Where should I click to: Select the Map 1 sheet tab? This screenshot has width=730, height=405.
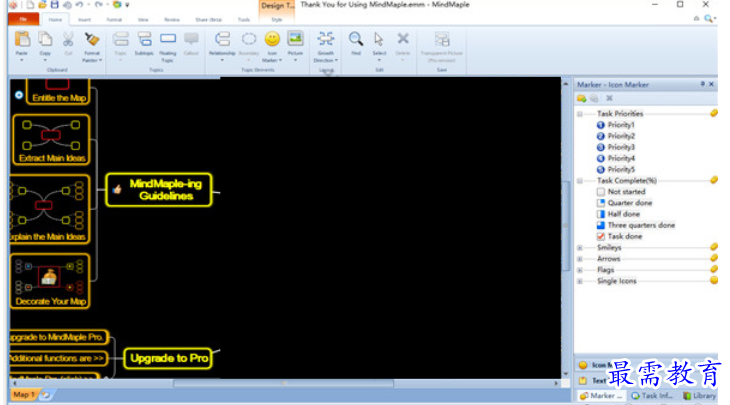(23, 395)
